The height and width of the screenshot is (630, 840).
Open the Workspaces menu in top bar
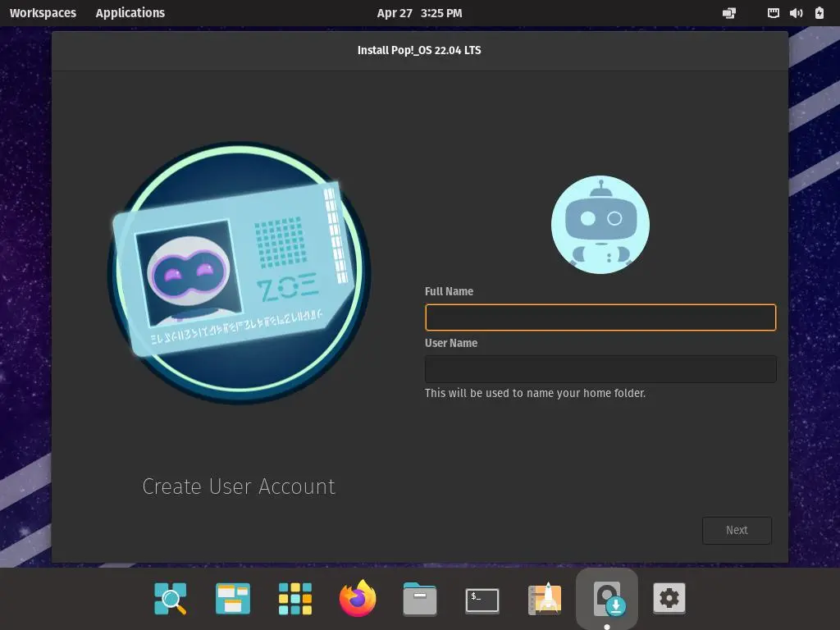[43, 13]
